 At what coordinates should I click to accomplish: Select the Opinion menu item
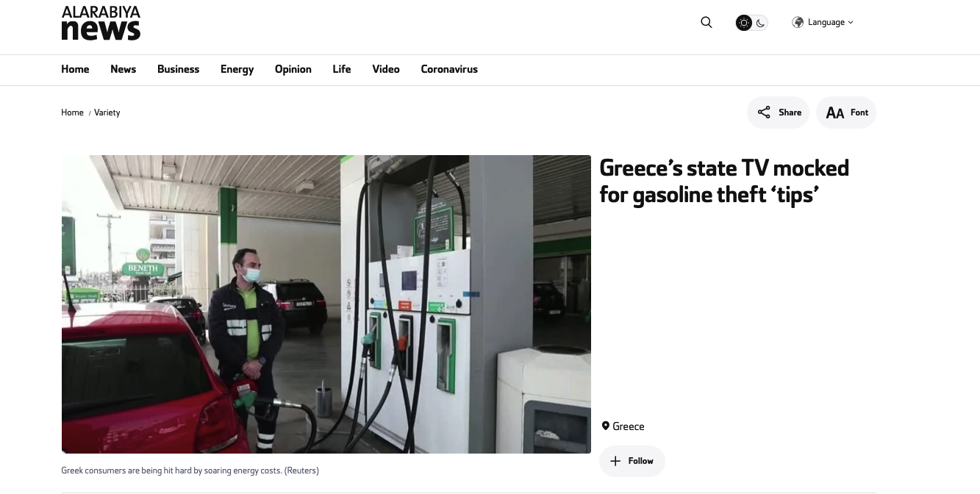pyautogui.click(x=293, y=69)
